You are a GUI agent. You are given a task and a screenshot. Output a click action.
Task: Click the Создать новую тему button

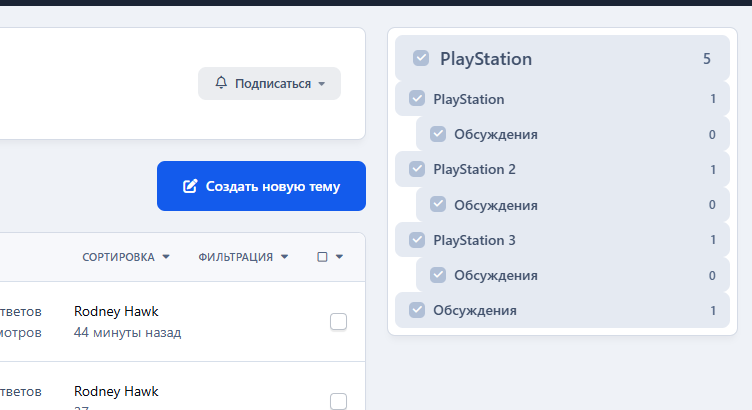coord(261,186)
